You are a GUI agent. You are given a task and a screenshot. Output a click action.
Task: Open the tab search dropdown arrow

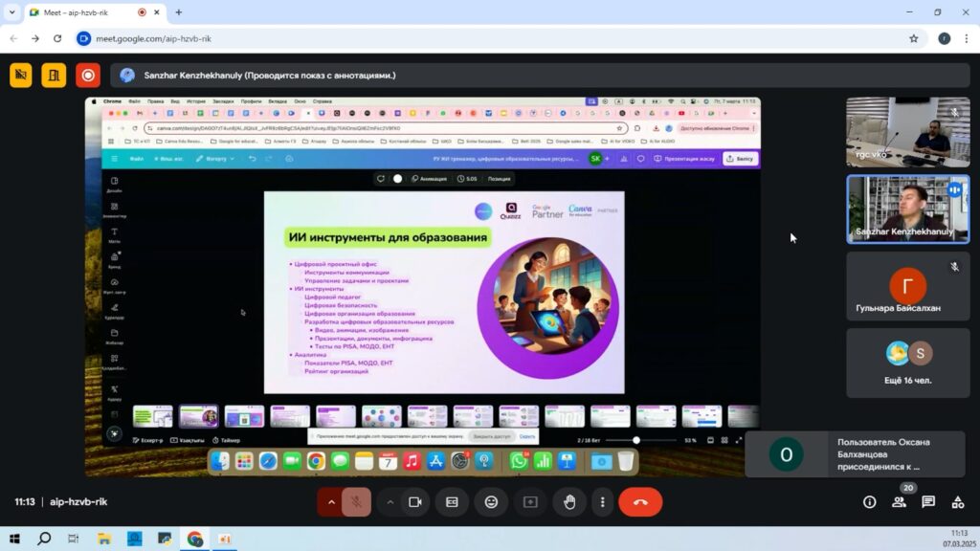point(11,11)
